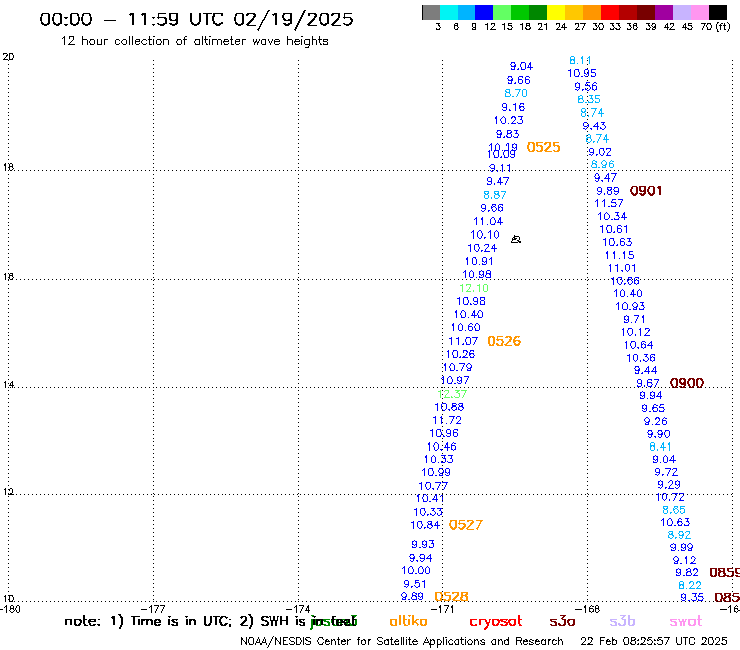This screenshot has height=650, width=740.
Task: Click the 22 Feb 08:25:57 UTC timestamp
Action: tap(654, 641)
